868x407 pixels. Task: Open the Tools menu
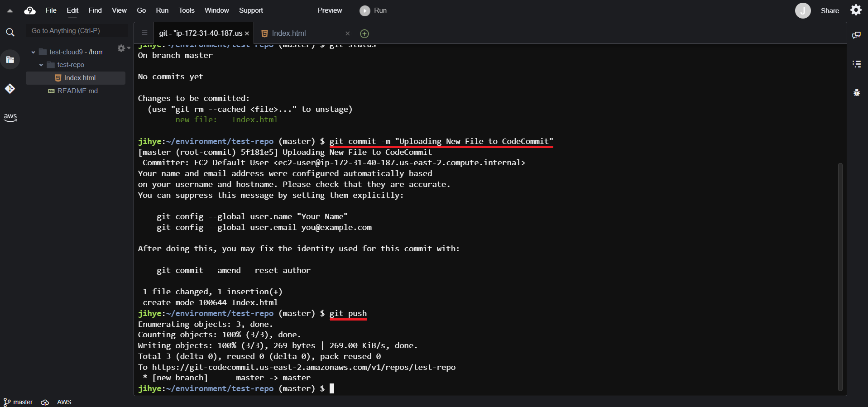tap(187, 10)
